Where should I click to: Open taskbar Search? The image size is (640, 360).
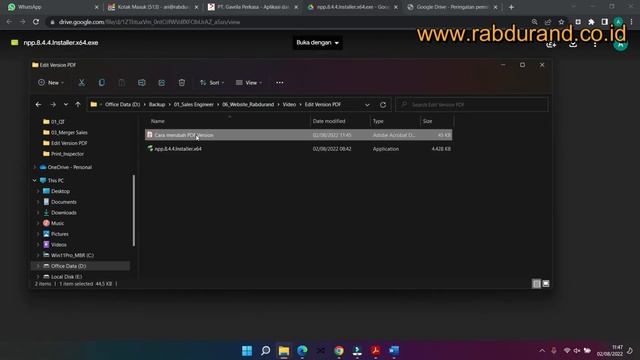coord(265,351)
